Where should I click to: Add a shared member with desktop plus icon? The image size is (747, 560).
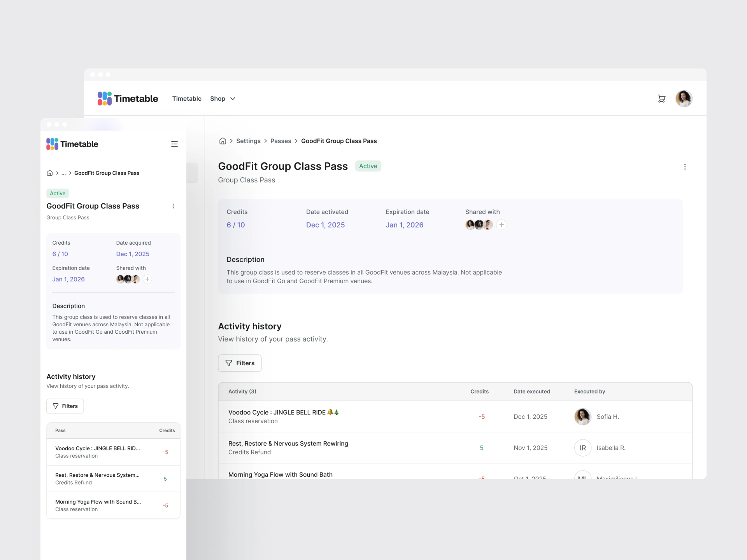tap(502, 225)
